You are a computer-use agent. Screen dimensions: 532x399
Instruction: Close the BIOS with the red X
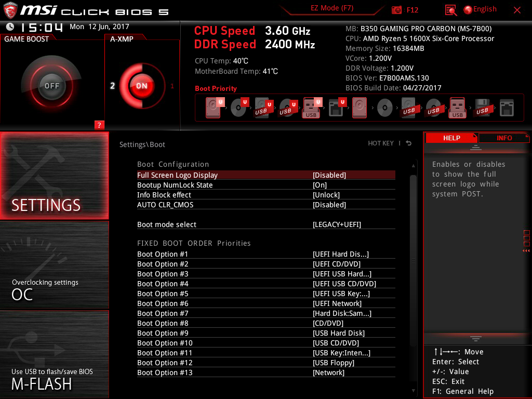517,10
